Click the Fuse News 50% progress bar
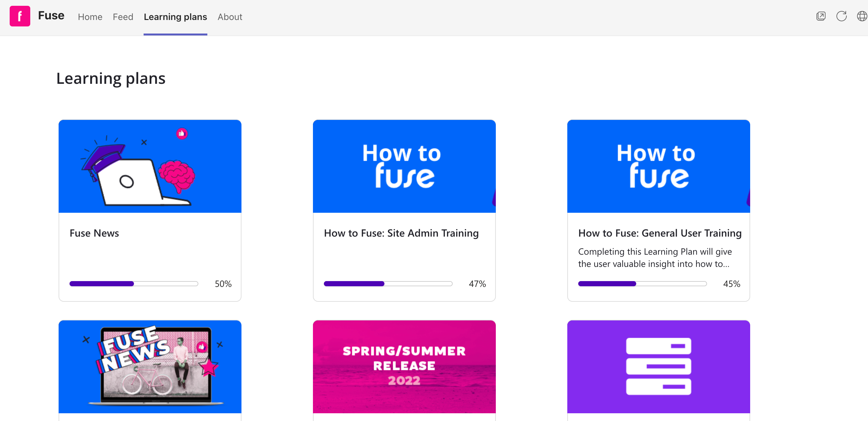The image size is (868, 421). click(133, 284)
